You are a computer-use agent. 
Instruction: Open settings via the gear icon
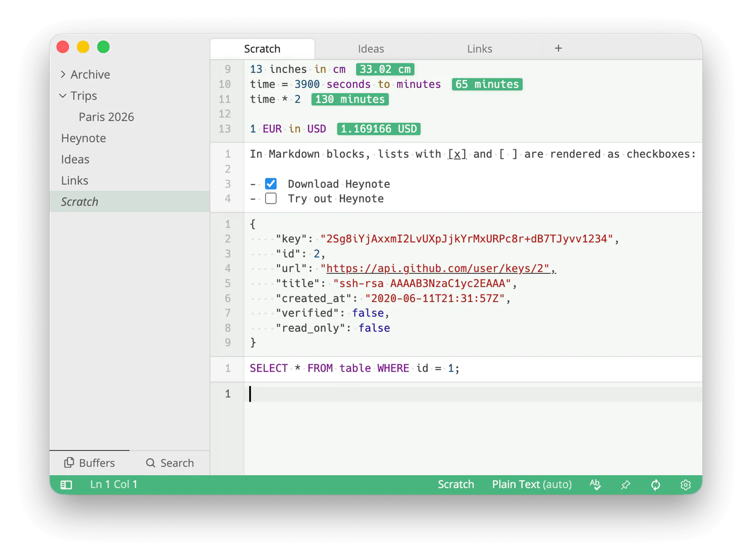click(x=686, y=485)
